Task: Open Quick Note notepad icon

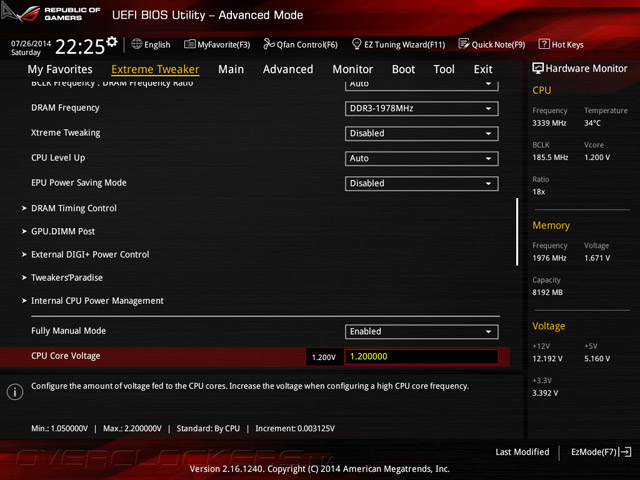Action: [x=464, y=44]
